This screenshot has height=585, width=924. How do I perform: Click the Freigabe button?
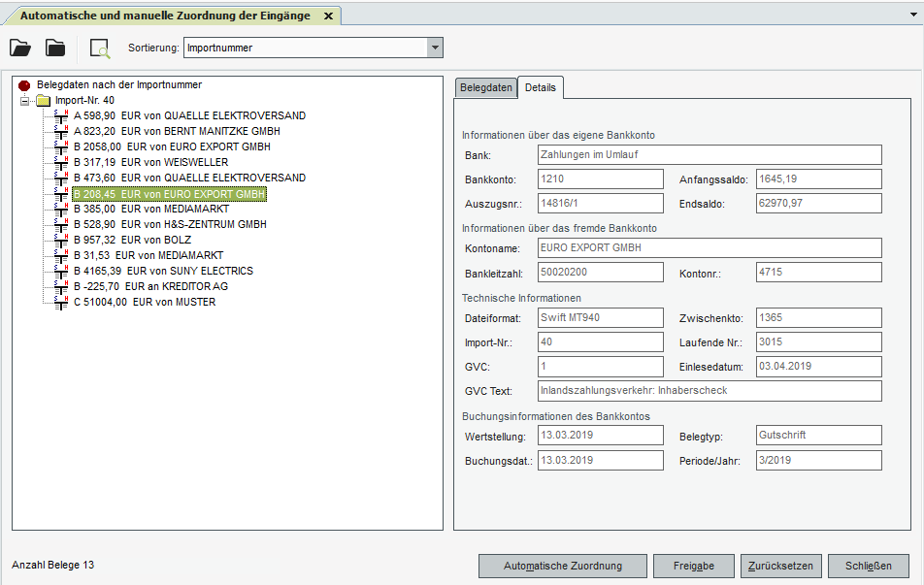(x=694, y=567)
